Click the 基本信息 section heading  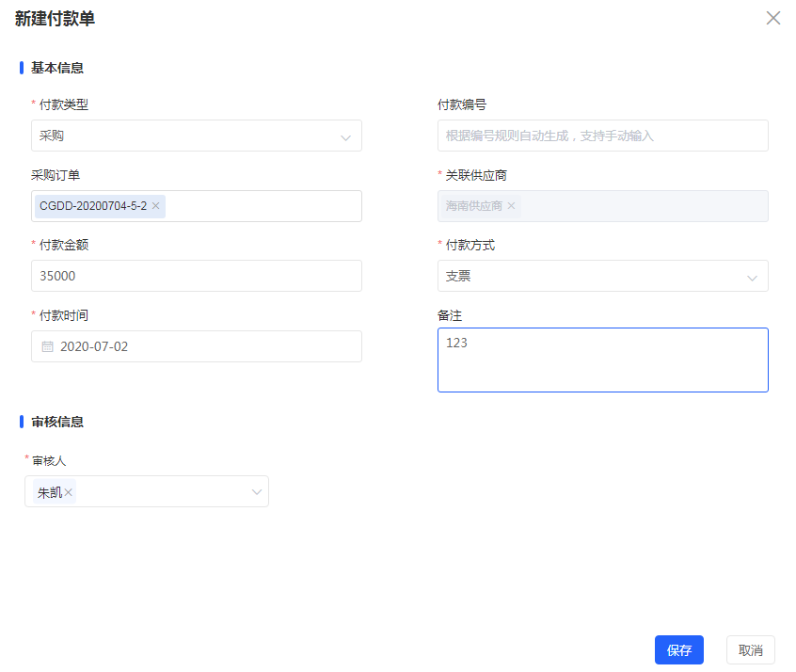(56, 68)
